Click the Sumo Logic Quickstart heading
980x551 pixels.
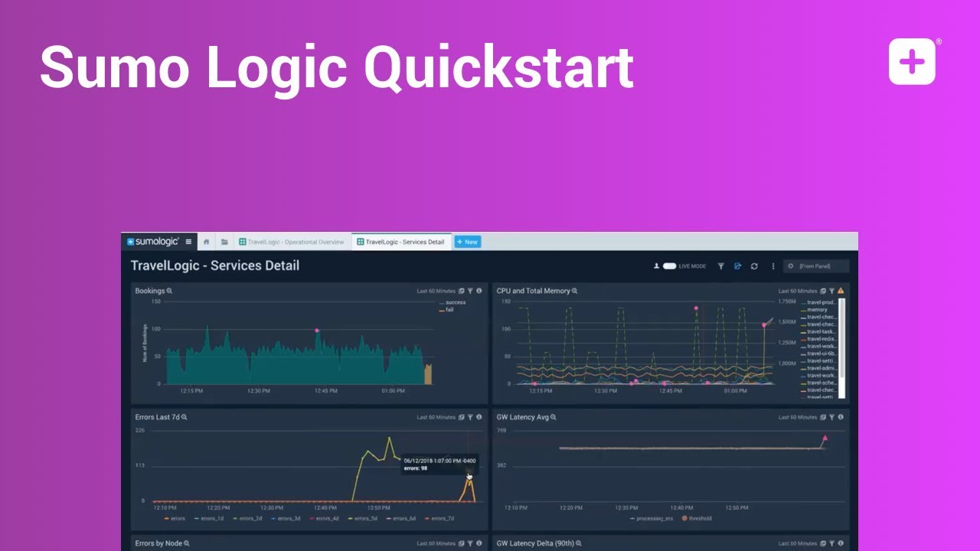(x=337, y=67)
